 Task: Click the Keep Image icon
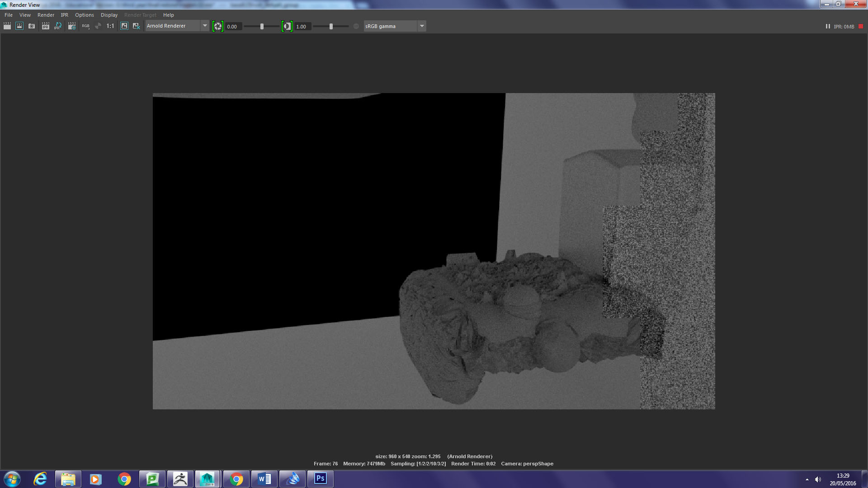coord(124,26)
